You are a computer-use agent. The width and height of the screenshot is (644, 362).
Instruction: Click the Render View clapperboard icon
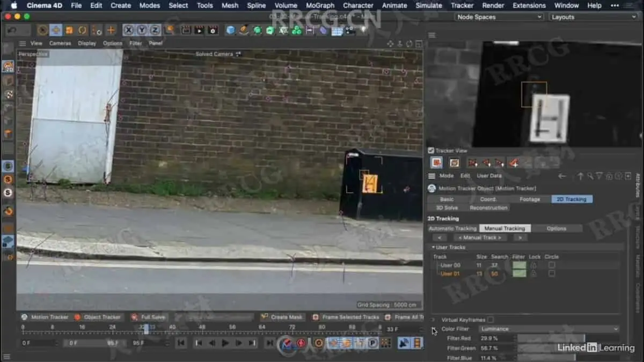click(186, 30)
